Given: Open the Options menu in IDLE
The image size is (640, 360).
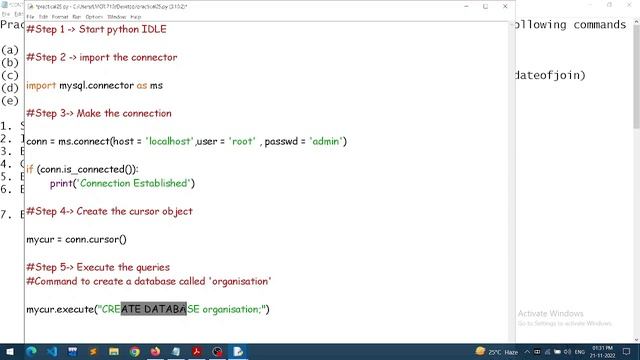Looking at the screenshot, I should [94, 17].
